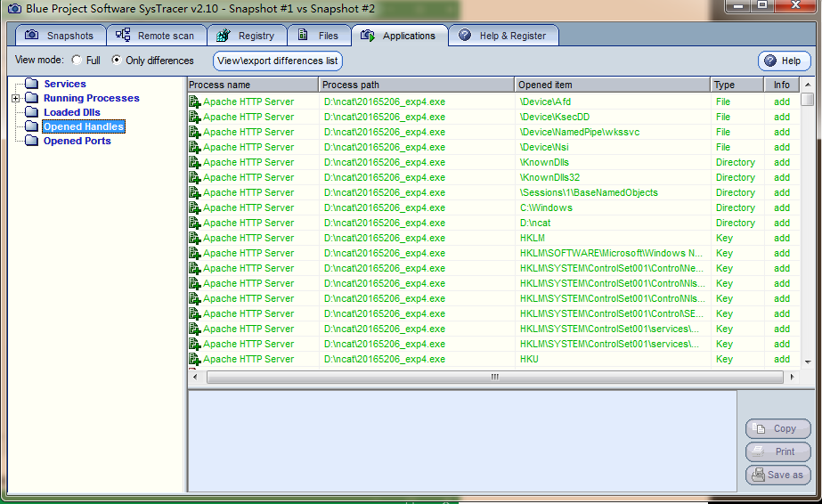Click the Save as button
The height and width of the screenshot is (504, 822).
778,475
